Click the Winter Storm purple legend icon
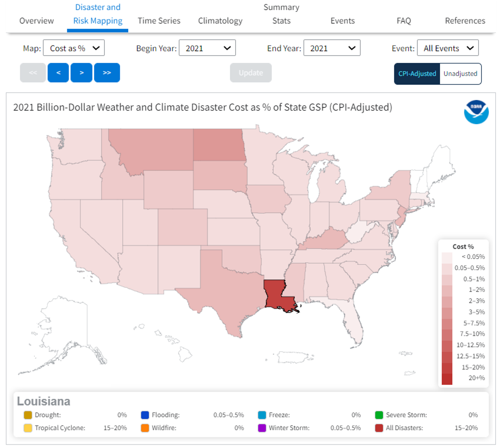 point(262,428)
